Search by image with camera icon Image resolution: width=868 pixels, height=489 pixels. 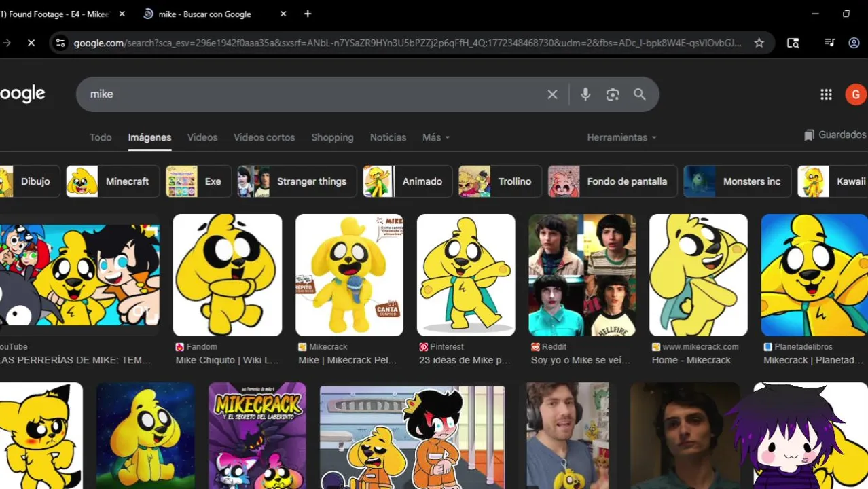point(613,94)
